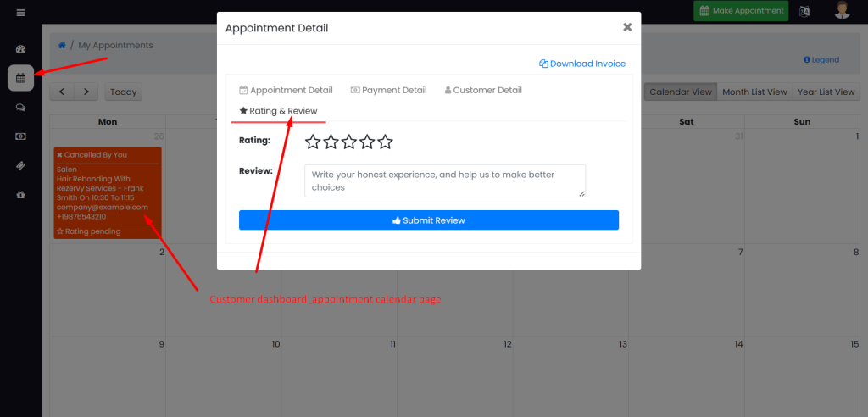Open the ticket coupon icon in the sidebar

pos(21,165)
